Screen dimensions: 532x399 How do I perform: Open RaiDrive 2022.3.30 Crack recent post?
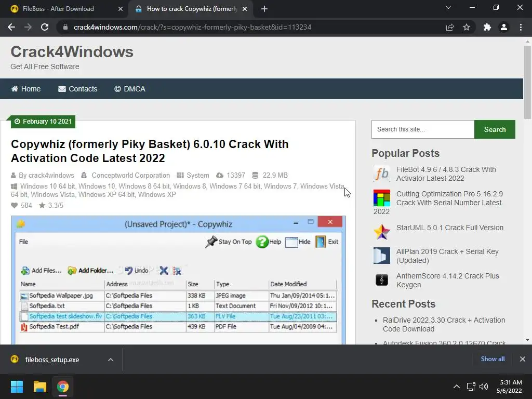444,324
